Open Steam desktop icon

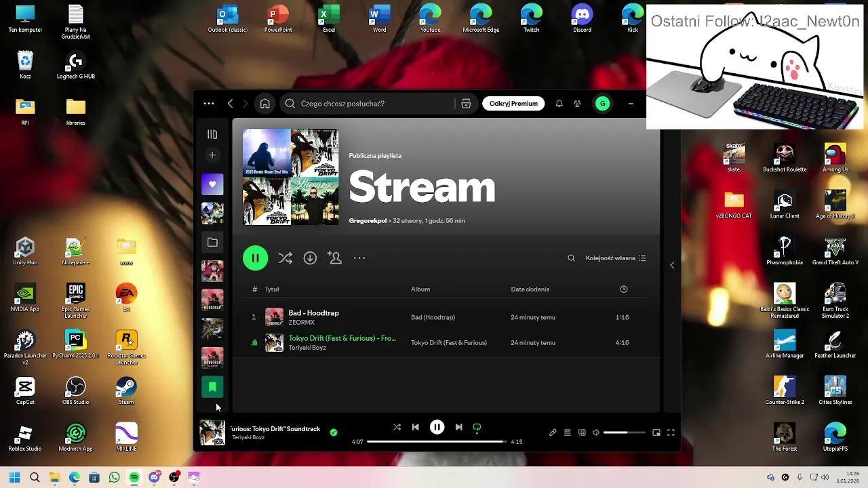click(126, 391)
